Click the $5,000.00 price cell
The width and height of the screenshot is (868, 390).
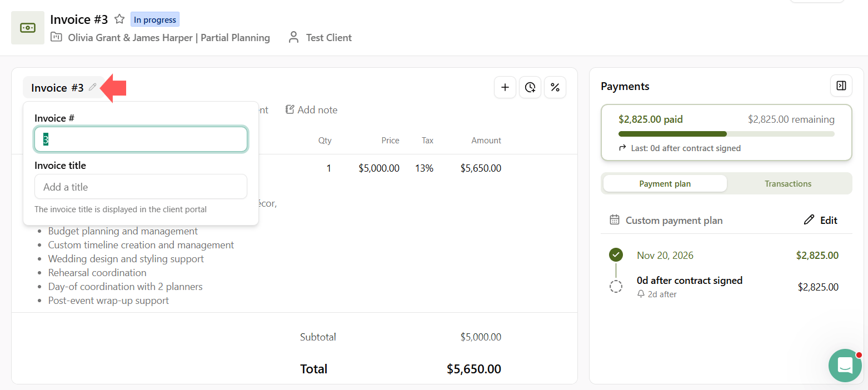point(379,168)
